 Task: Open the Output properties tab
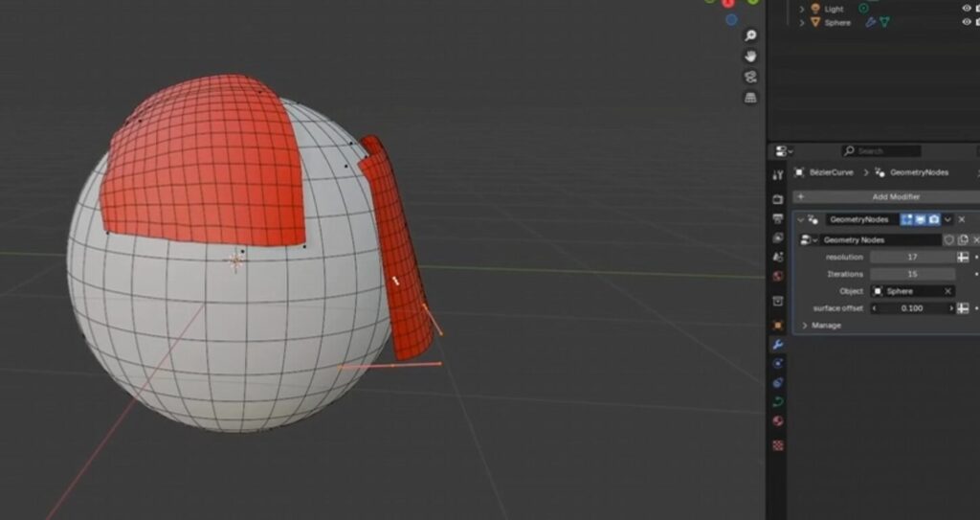[778, 218]
